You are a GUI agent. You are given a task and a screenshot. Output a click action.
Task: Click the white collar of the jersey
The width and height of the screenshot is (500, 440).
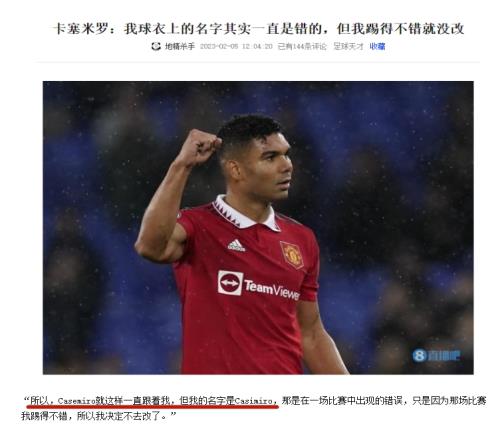pos(246,213)
